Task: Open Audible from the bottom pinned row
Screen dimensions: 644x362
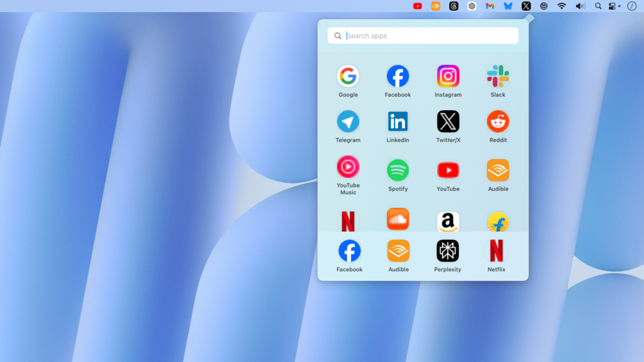Action: point(399,251)
